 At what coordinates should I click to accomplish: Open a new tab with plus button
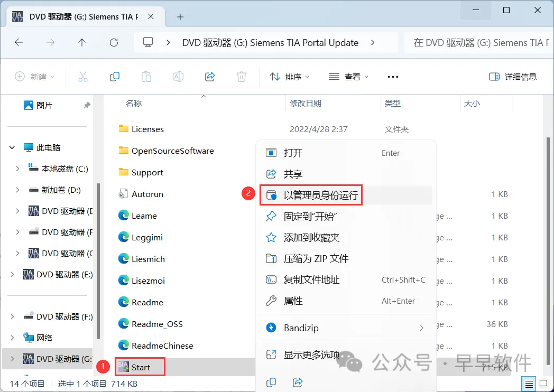pyautogui.click(x=180, y=16)
